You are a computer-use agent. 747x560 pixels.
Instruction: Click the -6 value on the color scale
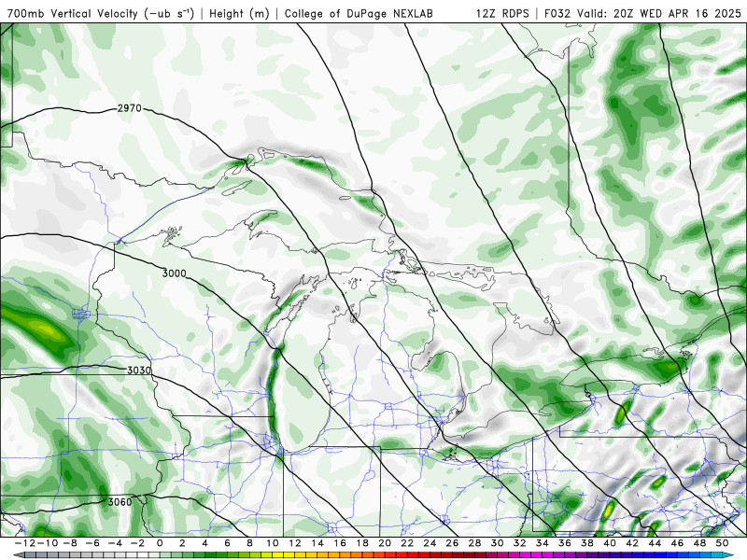92,543
